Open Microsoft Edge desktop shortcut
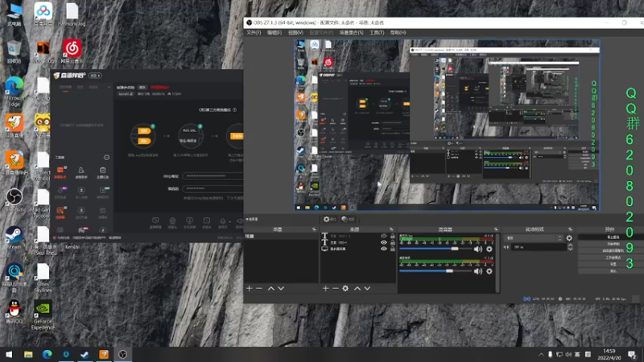 point(14,92)
